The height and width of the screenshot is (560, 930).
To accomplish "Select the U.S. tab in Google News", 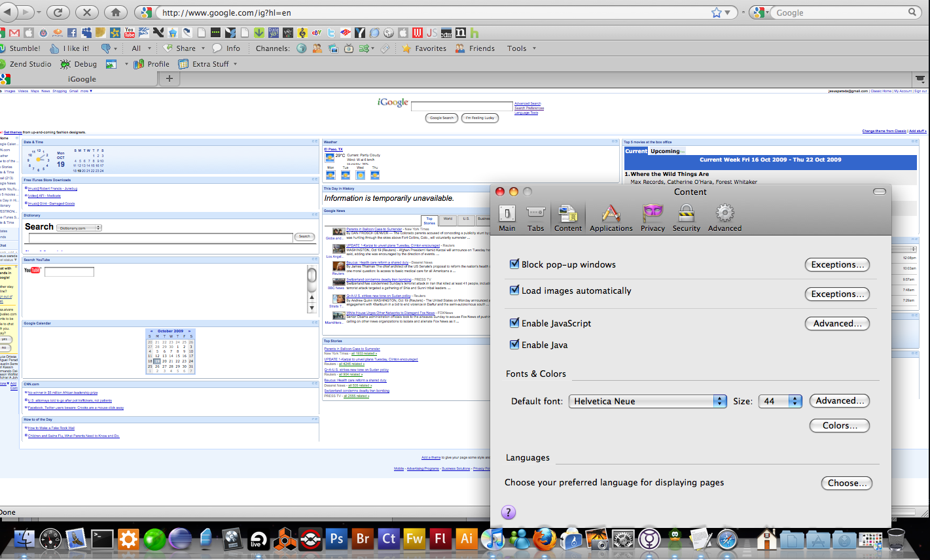I will coord(466,219).
